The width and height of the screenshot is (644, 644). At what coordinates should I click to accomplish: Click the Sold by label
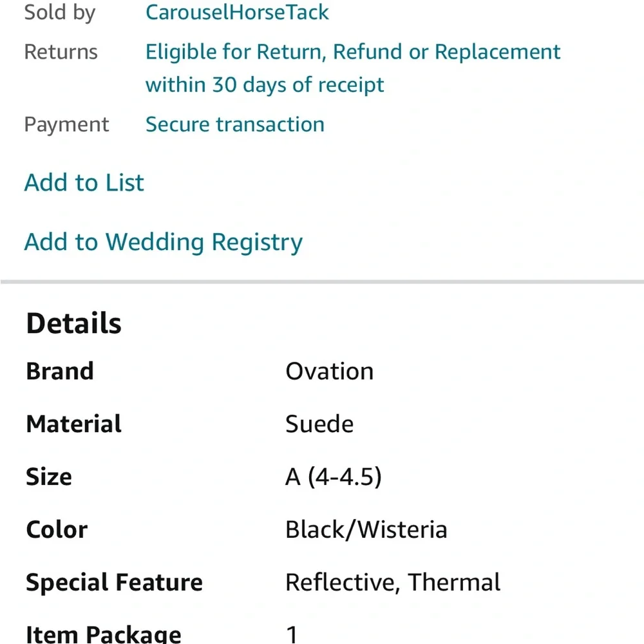(x=60, y=12)
